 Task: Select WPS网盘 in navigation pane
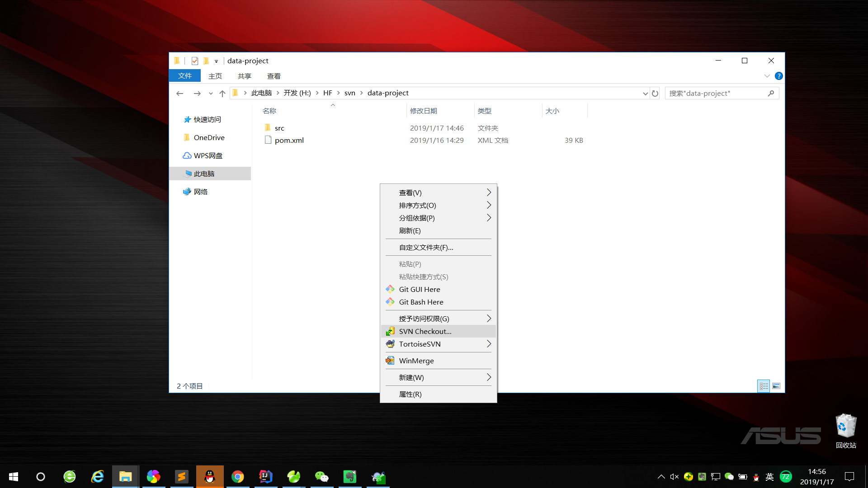pyautogui.click(x=208, y=155)
